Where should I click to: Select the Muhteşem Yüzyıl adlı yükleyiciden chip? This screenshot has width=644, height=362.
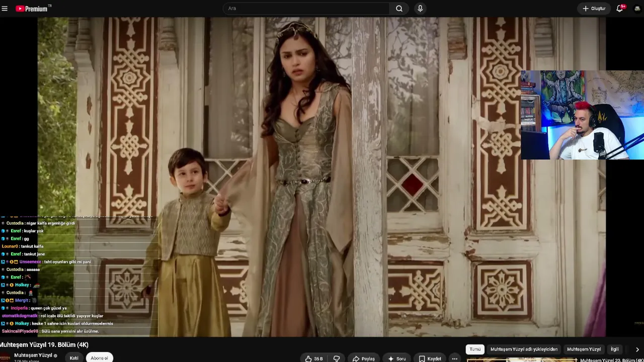click(524, 349)
